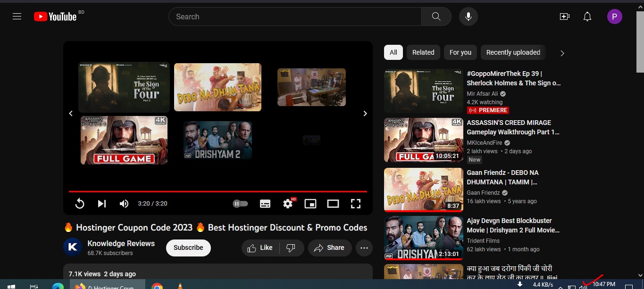Image resolution: width=644 pixels, height=289 pixels.
Task: Switch to Firefox Hostinger Coupon taskbar window
Action: pos(107,285)
